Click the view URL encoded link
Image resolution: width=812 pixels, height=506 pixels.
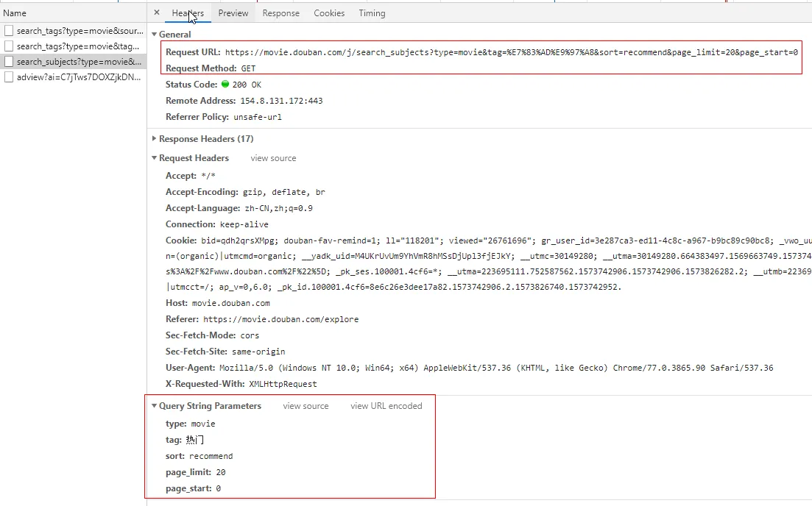point(386,406)
